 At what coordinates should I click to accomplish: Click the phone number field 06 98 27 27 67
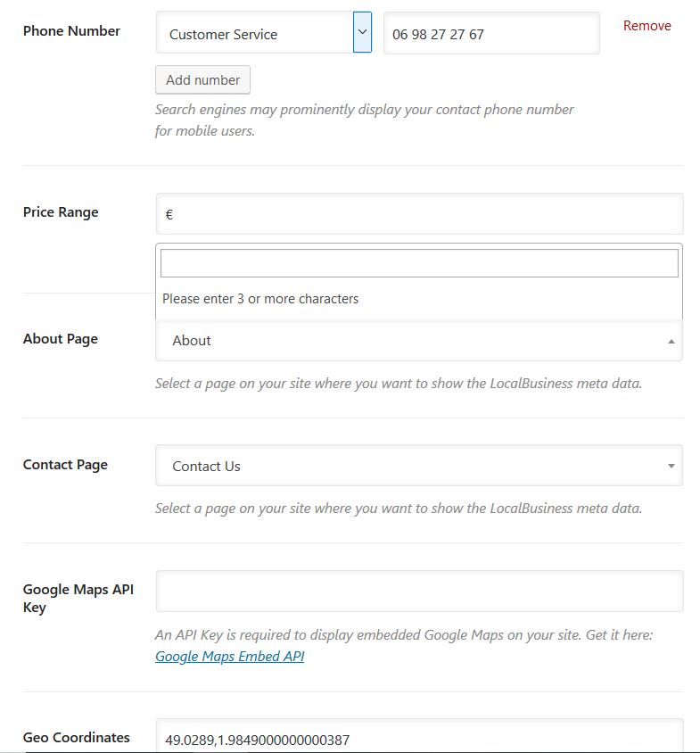(x=491, y=33)
